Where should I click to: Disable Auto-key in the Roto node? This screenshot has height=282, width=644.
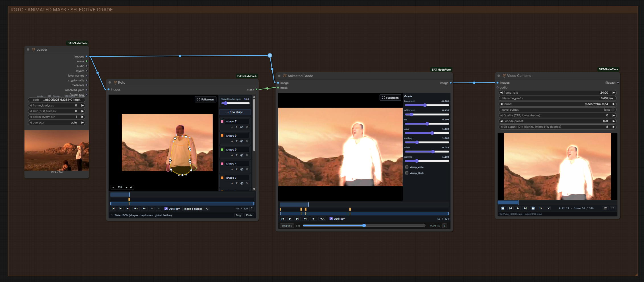(166, 209)
